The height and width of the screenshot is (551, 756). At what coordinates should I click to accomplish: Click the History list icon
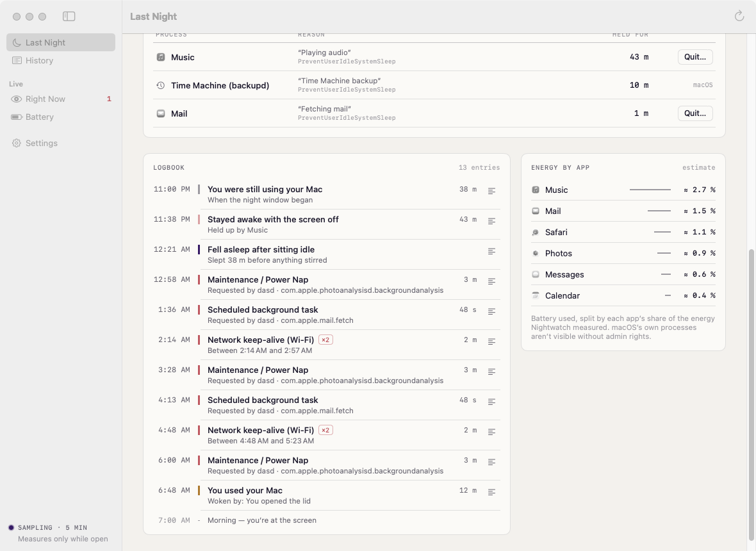click(x=17, y=60)
